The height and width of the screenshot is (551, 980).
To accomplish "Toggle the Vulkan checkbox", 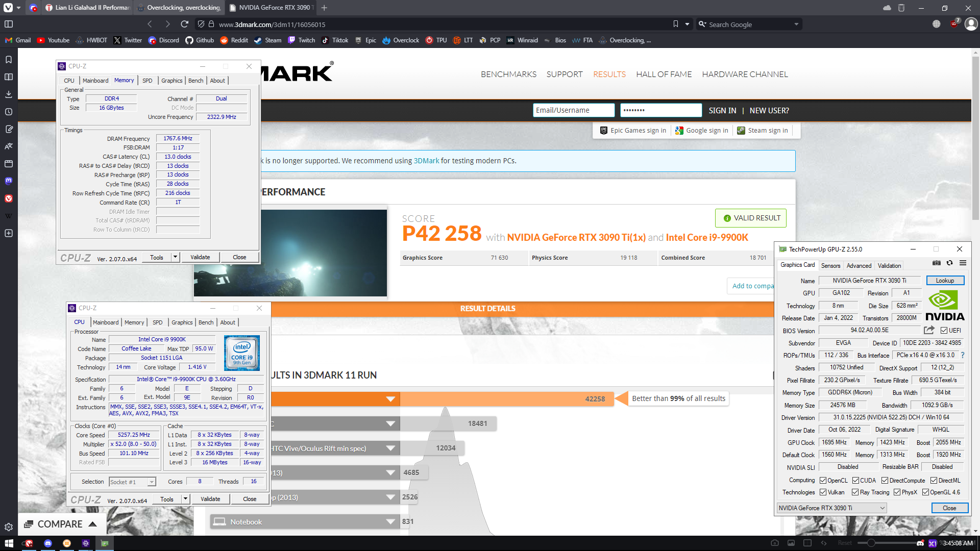I will tap(823, 492).
